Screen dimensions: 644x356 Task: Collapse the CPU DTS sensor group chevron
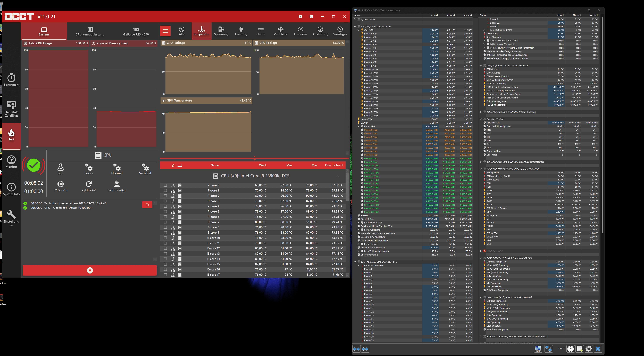(338, 176)
